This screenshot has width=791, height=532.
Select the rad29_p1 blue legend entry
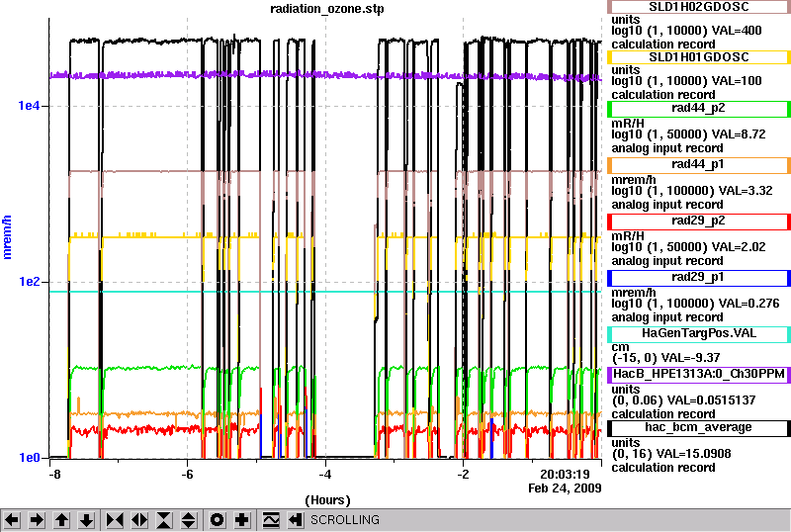coord(699,278)
